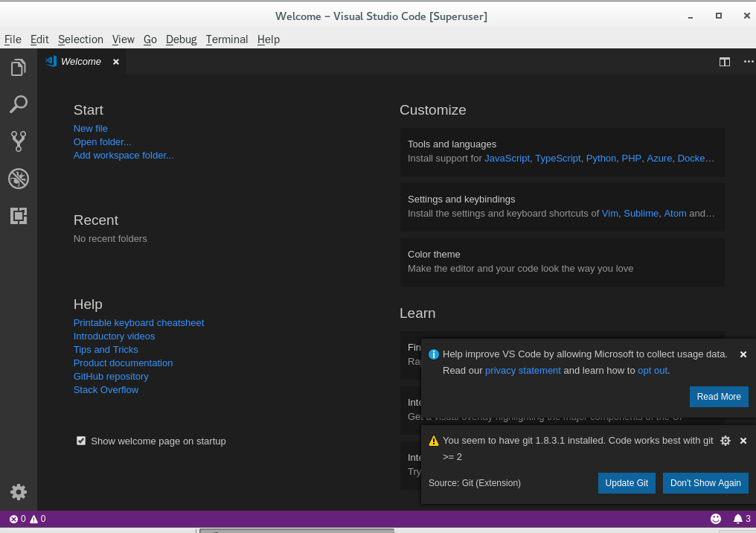
Task: Open Printable keyboard cheatsheet link
Action: (139, 323)
